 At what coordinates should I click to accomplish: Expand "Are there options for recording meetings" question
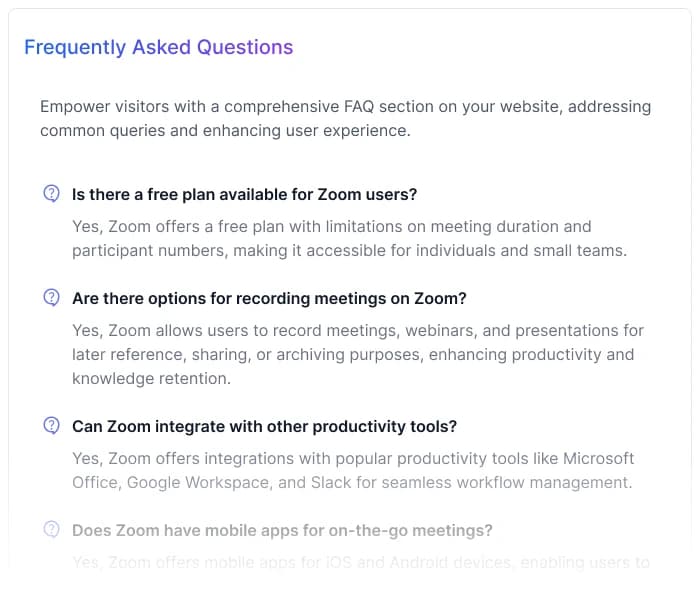tap(269, 298)
